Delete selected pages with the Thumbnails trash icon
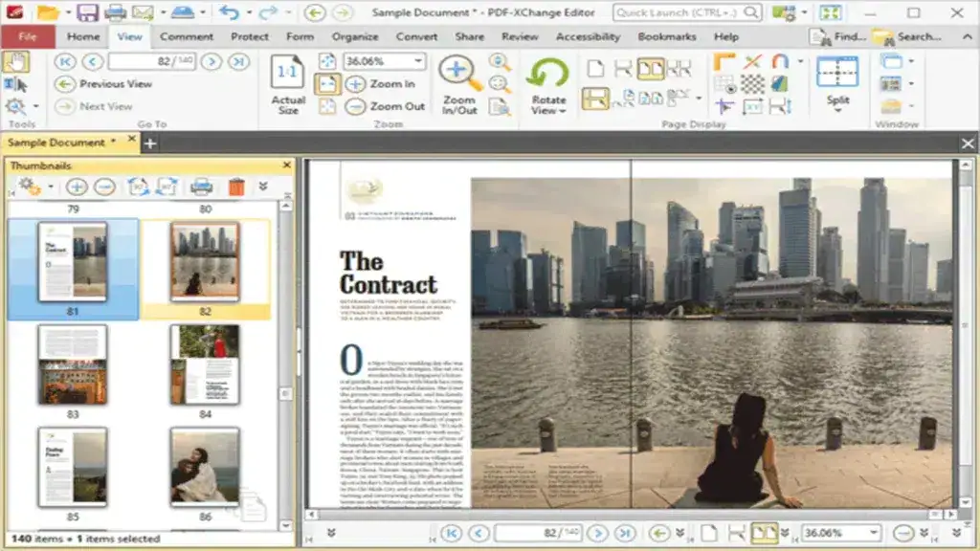This screenshot has width=980, height=551. click(x=236, y=187)
